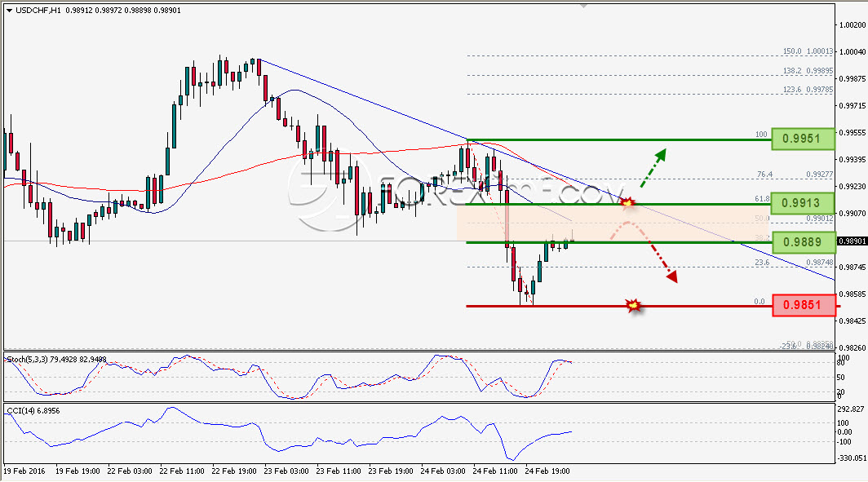This screenshot has width=868, height=482.
Task: Click the 50.0 0.99012 Fibonacci label
Action: [794, 219]
